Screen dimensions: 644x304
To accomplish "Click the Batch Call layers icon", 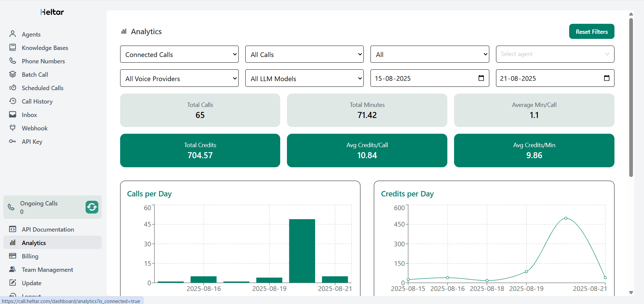I will [x=13, y=74].
